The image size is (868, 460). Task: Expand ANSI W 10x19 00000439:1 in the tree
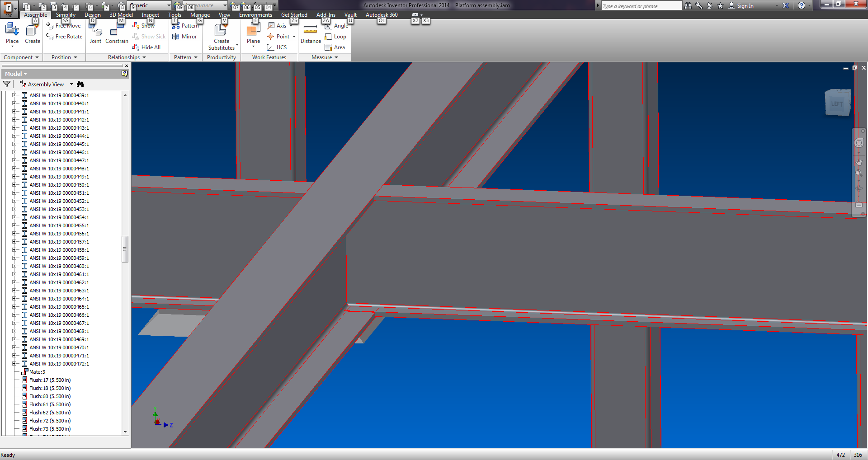coord(14,95)
